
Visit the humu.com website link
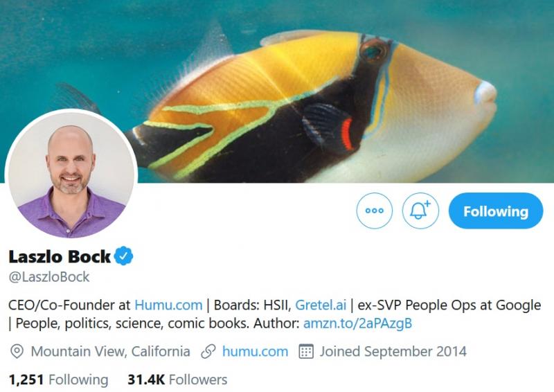pyautogui.click(x=255, y=352)
